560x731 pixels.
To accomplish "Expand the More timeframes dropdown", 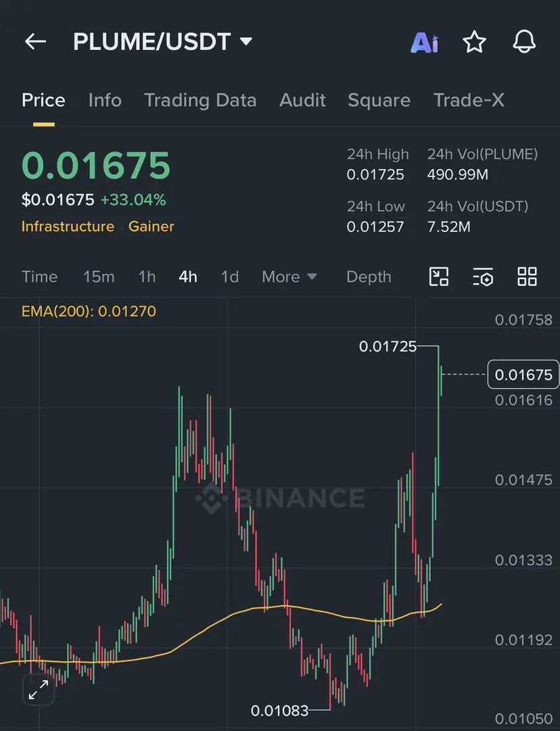I will tap(289, 277).
